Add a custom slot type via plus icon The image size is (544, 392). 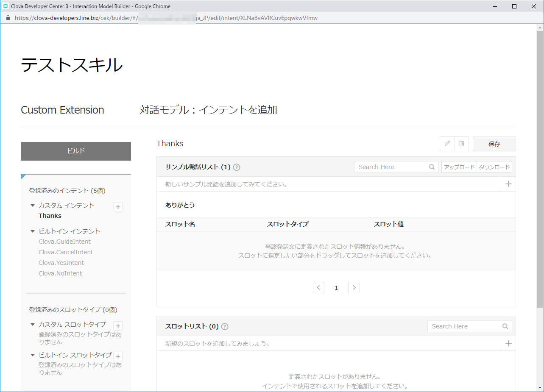118,325
